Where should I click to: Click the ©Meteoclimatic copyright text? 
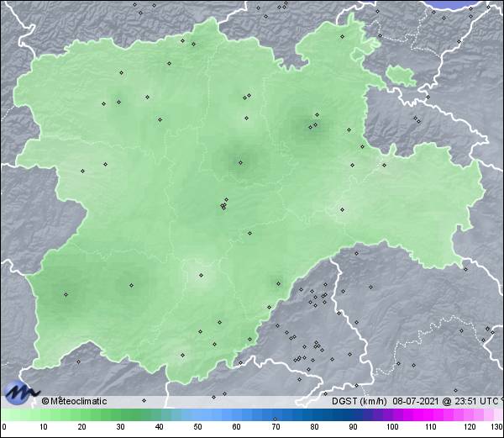74,401
